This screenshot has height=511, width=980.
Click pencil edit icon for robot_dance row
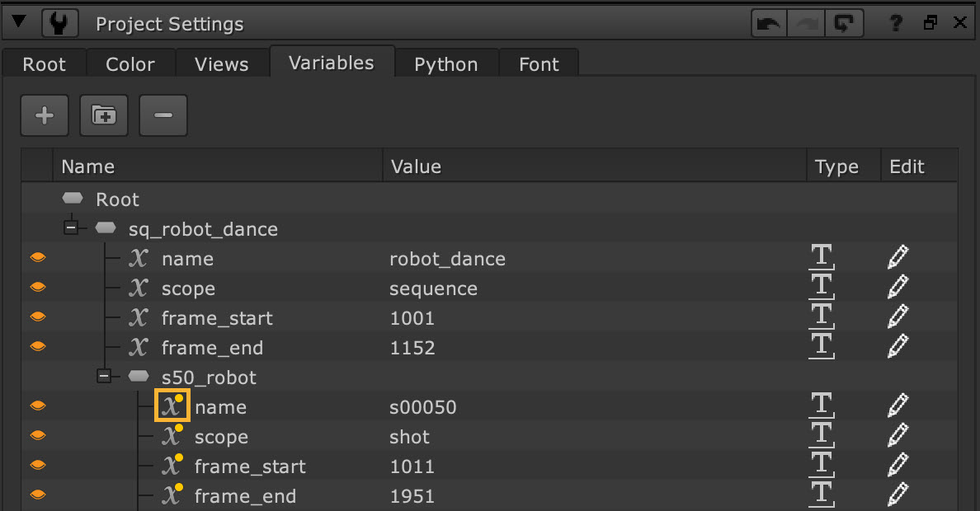click(x=898, y=259)
